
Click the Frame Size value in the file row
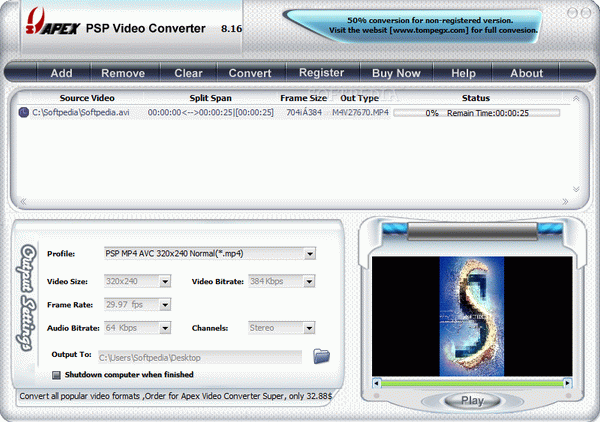304,112
